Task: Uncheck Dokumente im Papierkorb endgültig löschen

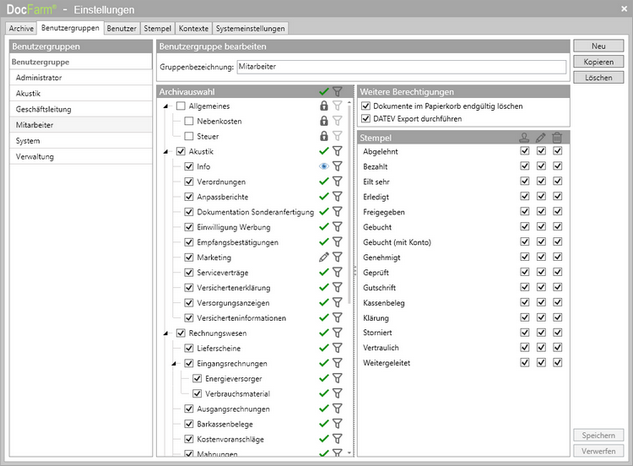Action: (x=366, y=105)
